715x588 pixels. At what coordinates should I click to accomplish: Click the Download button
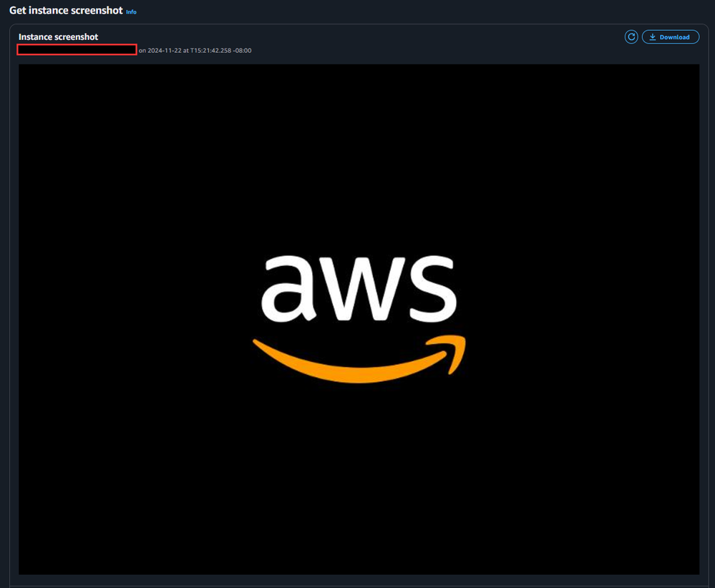[671, 37]
